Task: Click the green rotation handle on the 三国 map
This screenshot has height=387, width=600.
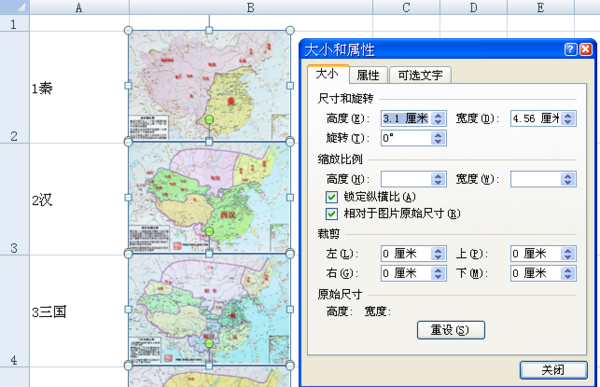Action: pyautogui.click(x=209, y=343)
